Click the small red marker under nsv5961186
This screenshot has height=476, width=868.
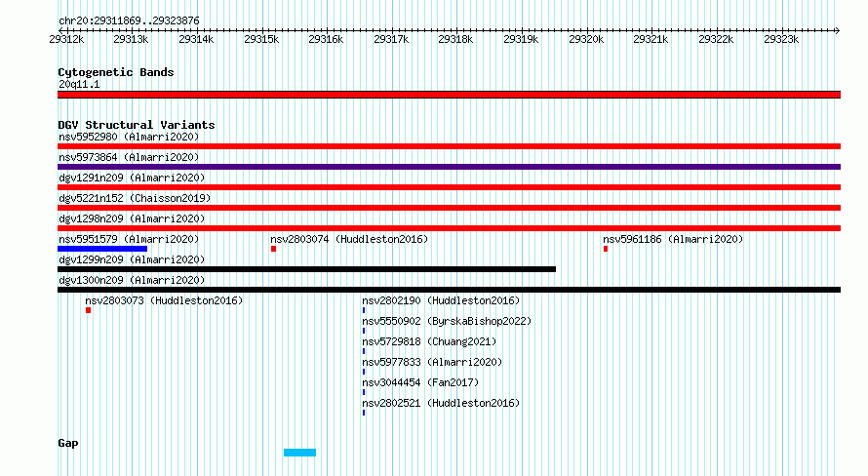(606, 249)
